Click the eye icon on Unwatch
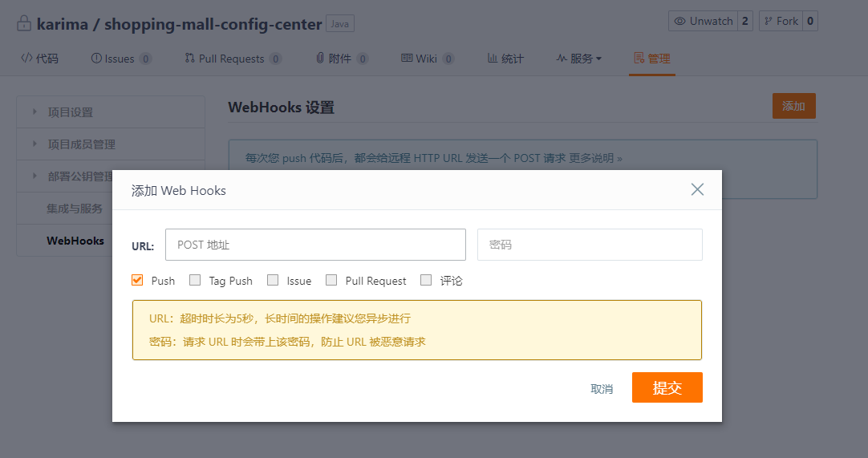This screenshot has width=868, height=458. [x=679, y=21]
